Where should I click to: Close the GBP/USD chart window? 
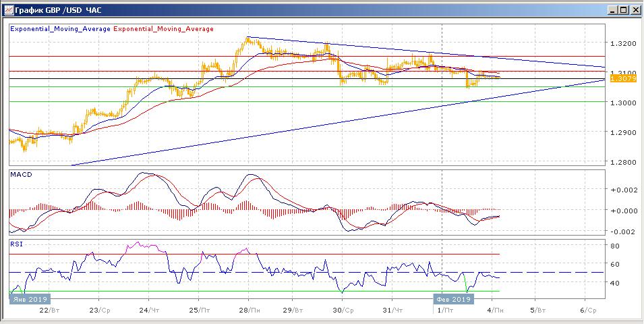coord(635,10)
